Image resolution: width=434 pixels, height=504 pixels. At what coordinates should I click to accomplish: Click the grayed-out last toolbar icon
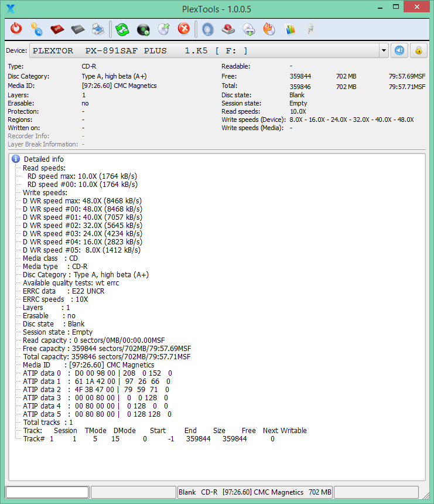pos(310,29)
